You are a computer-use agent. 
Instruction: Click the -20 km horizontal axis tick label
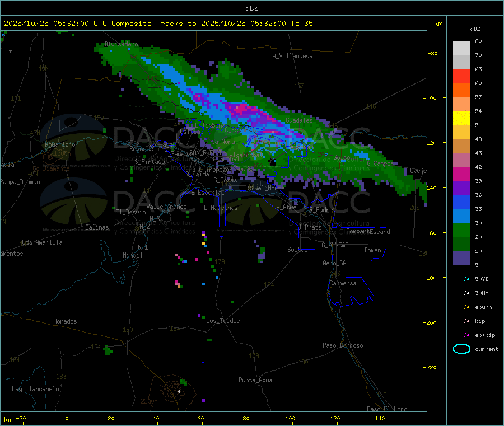coord(21,418)
